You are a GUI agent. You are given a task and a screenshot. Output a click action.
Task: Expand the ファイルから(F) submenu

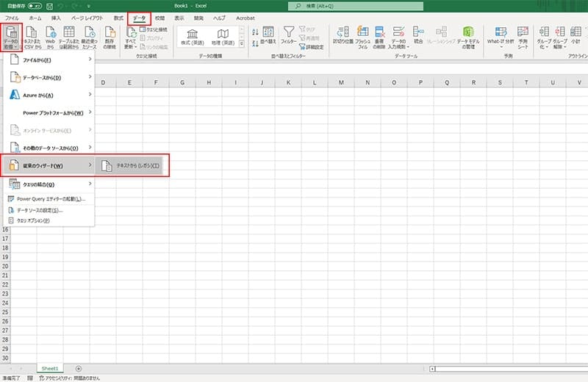coord(48,60)
